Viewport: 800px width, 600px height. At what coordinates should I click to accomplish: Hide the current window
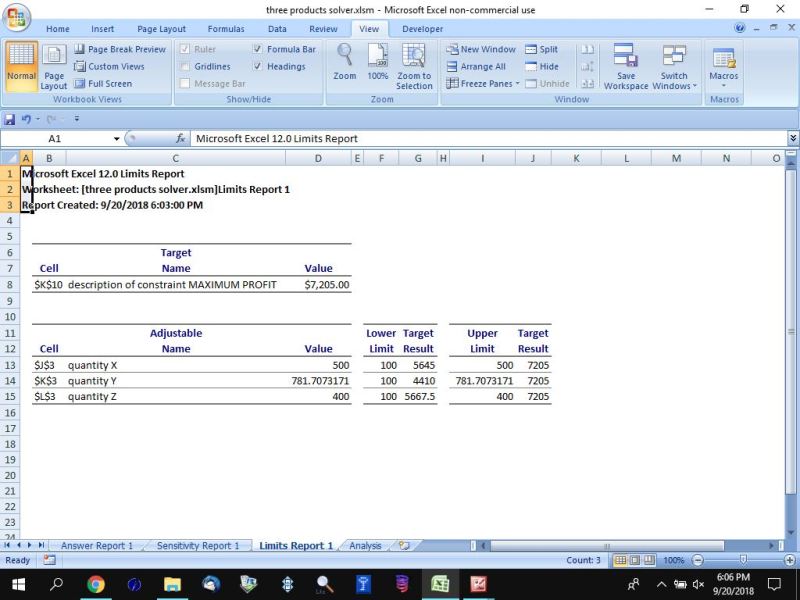click(x=542, y=66)
